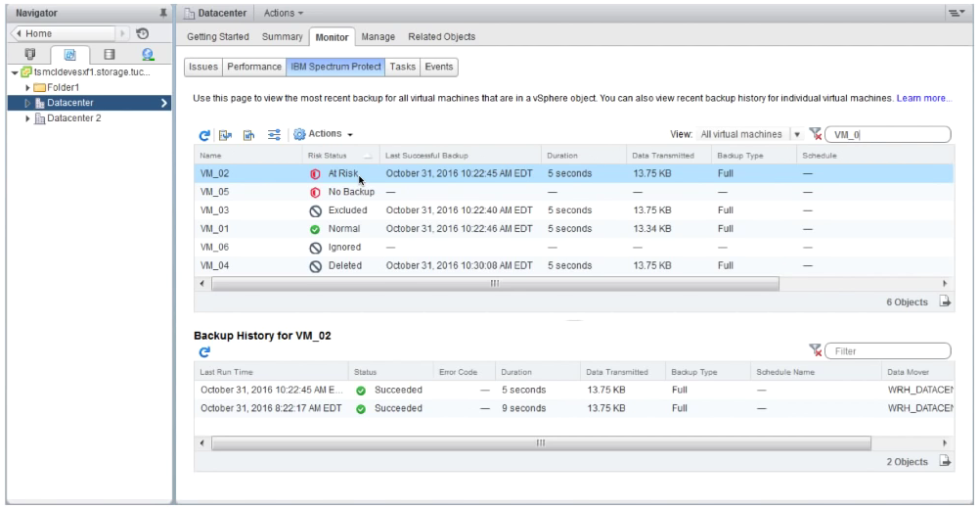Click the At Risk red shield icon for VM_02
This screenshot has height=509, width=980.
(315, 174)
